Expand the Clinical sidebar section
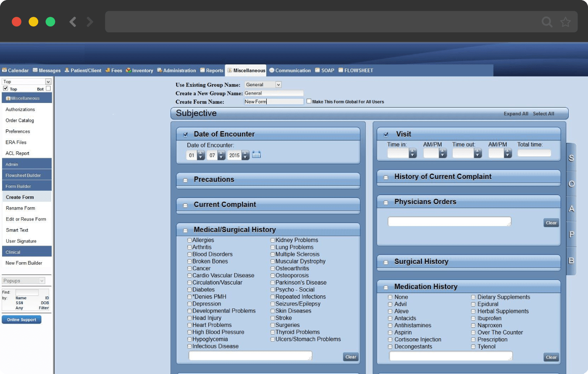The image size is (588, 374). tap(27, 252)
